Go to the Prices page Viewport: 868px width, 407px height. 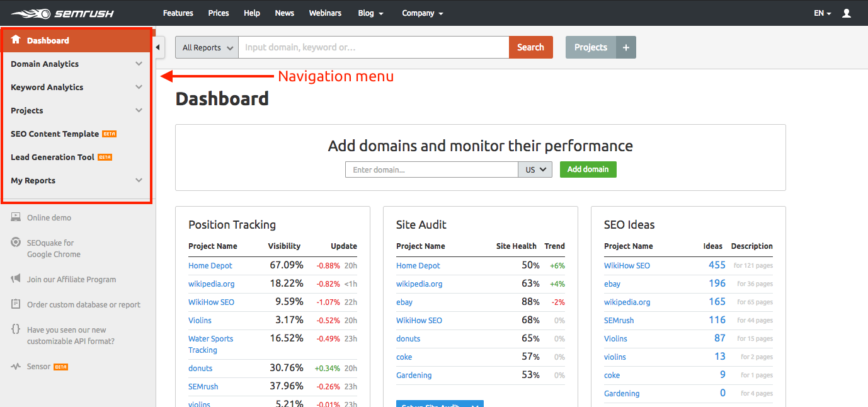219,13
